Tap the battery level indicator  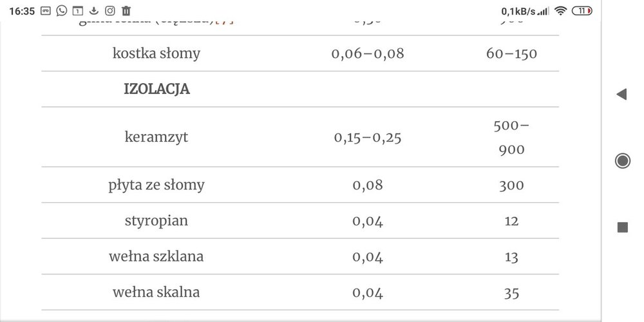coord(582,10)
